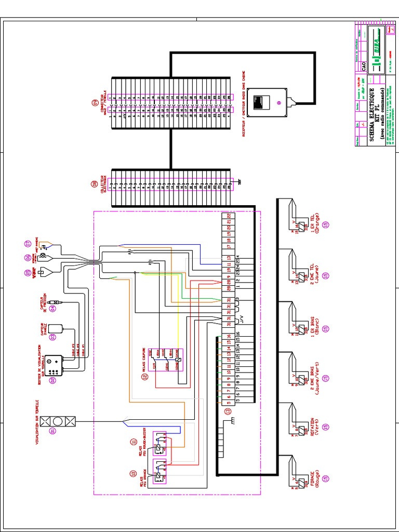Select the "BOITIER DE VISUALISATION SUR TOURELLE" label
The width and height of the screenshot is (399, 532).
tap(41, 365)
